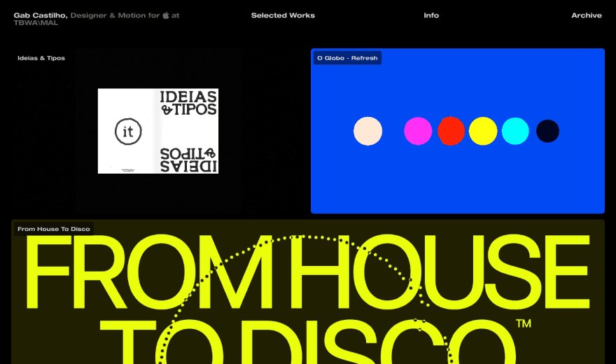Click the TBWA\MAL text in header
Viewport: 616px width, 364px height.
pos(36,23)
